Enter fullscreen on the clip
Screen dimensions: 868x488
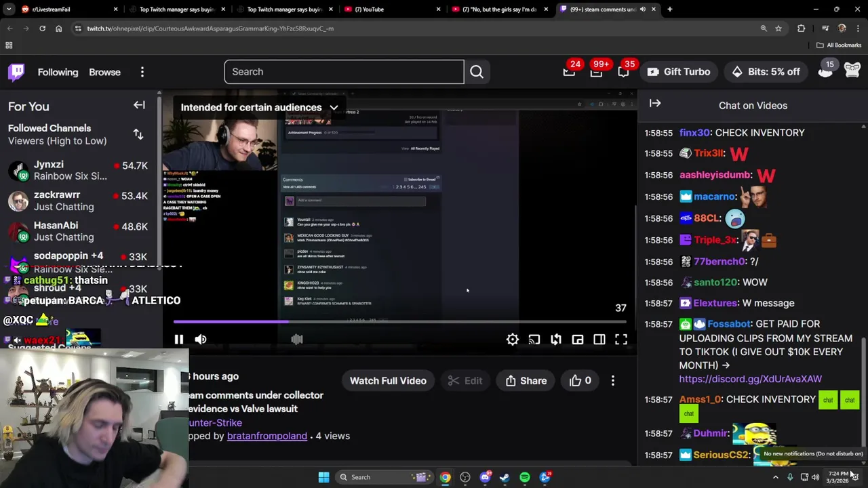click(x=621, y=340)
